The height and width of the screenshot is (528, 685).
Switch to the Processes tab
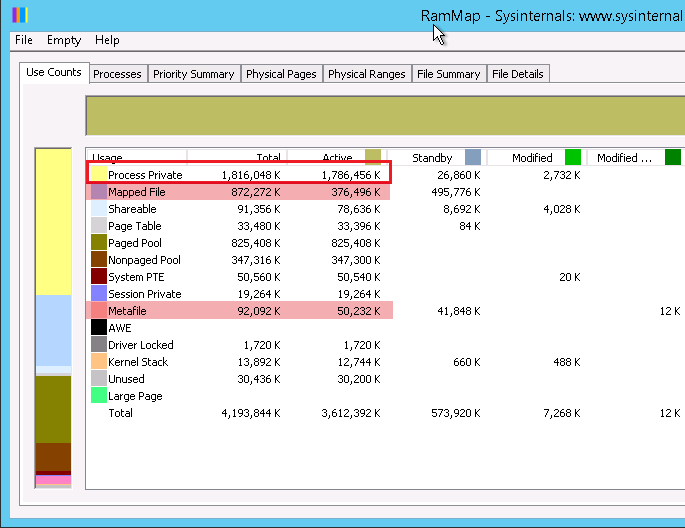117,74
